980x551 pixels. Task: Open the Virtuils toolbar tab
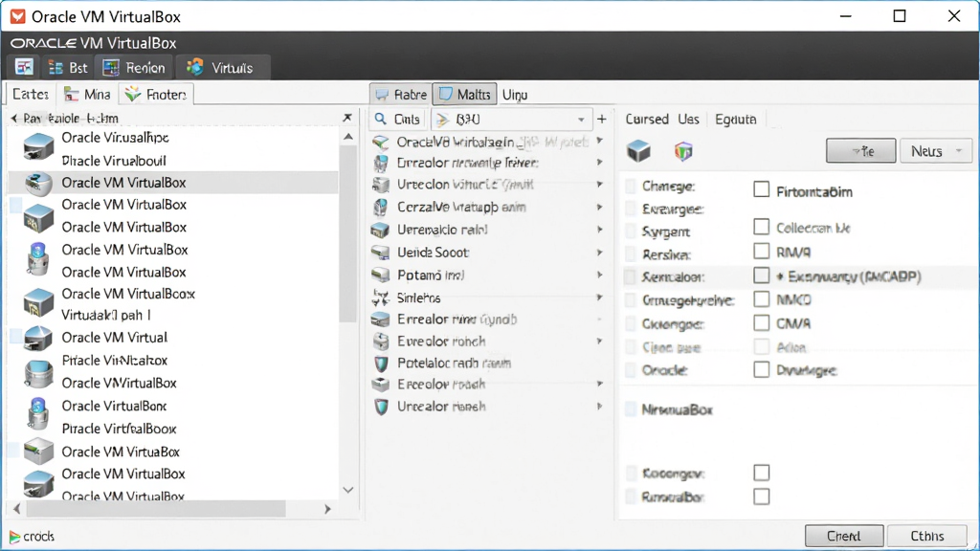[x=222, y=68]
